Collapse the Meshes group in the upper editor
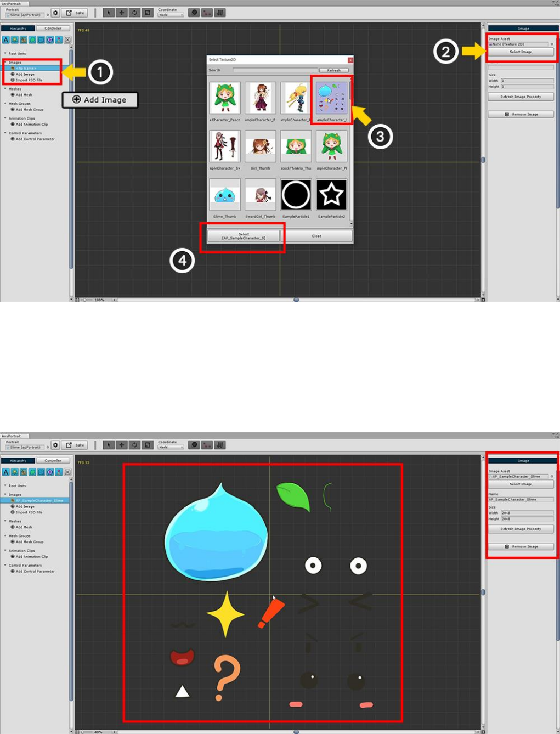This screenshot has height=734, width=560. [x=5, y=89]
